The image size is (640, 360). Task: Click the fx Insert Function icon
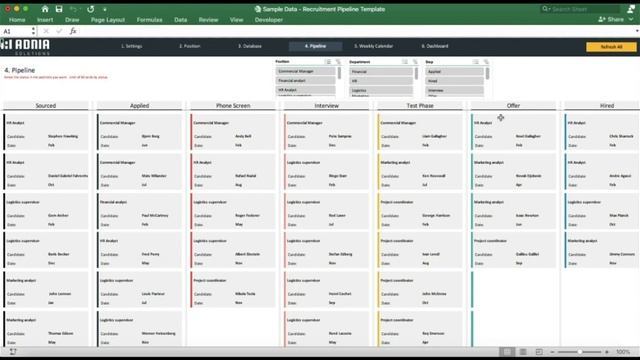(x=73, y=31)
